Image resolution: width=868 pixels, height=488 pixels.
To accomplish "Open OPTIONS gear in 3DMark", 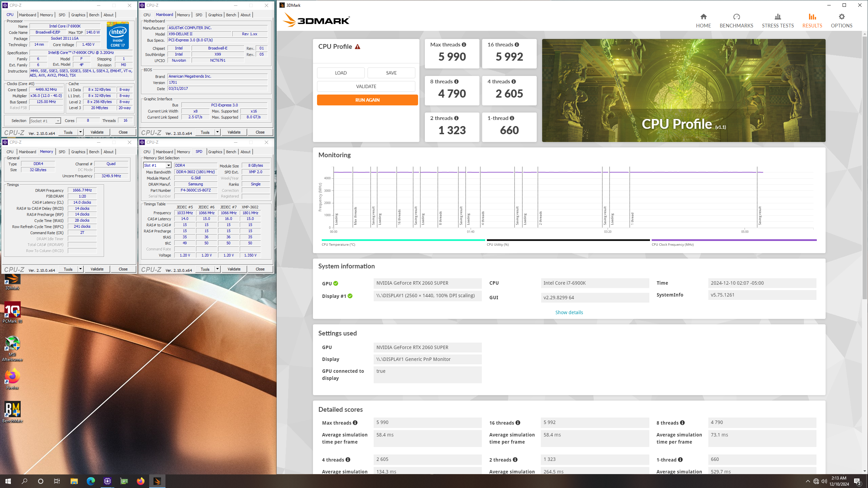I will tap(841, 17).
